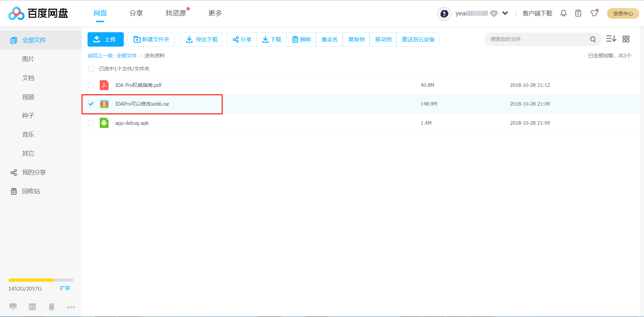Viewport: 644px width, 317px height.
Task: Click the 148.9M size value
Action: [429, 104]
